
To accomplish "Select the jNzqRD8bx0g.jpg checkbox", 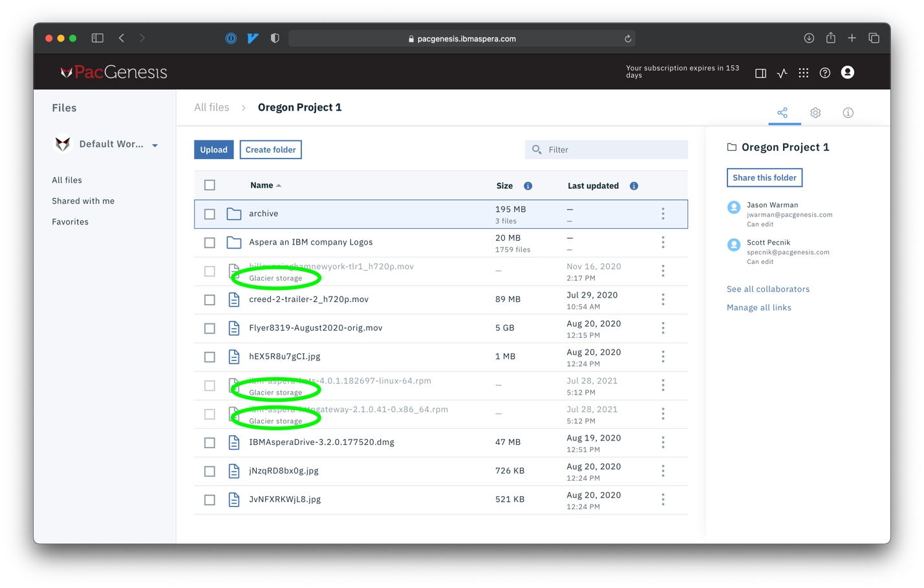I will coord(210,472).
